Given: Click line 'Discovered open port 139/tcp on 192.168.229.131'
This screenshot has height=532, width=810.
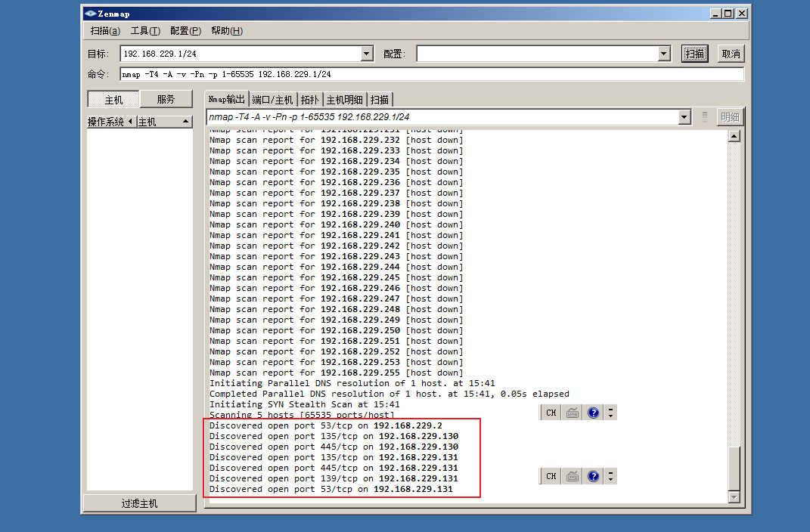Looking at the screenshot, I should (x=334, y=479).
